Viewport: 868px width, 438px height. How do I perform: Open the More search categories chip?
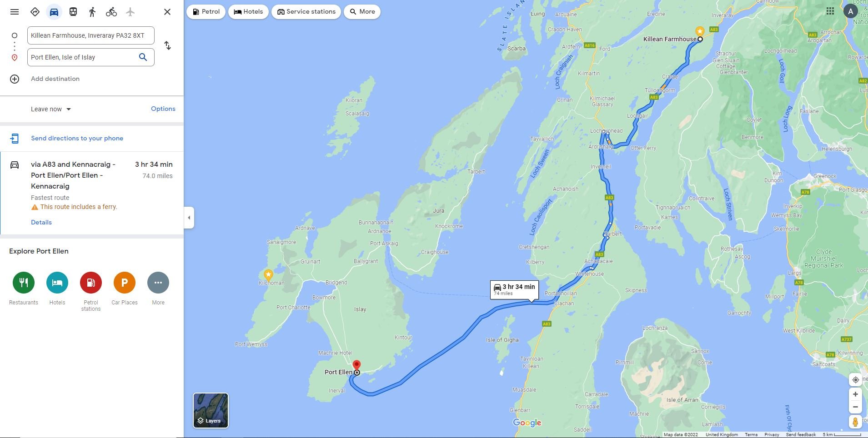[x=362, y=12]
